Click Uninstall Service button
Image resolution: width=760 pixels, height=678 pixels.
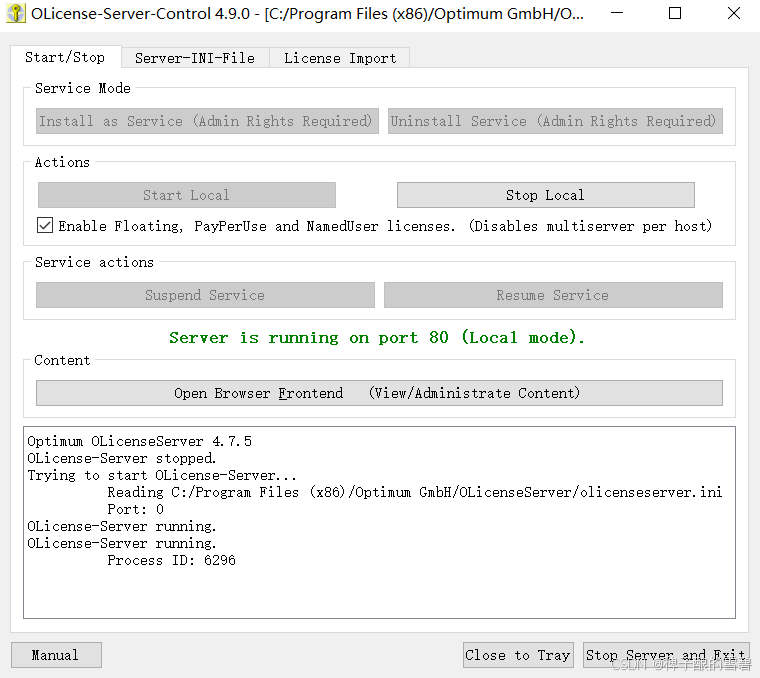(x=555, y=121)
